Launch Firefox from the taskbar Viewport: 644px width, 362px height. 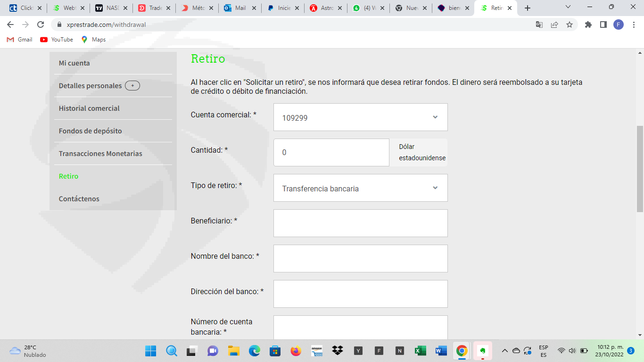(x=296, y=351)
